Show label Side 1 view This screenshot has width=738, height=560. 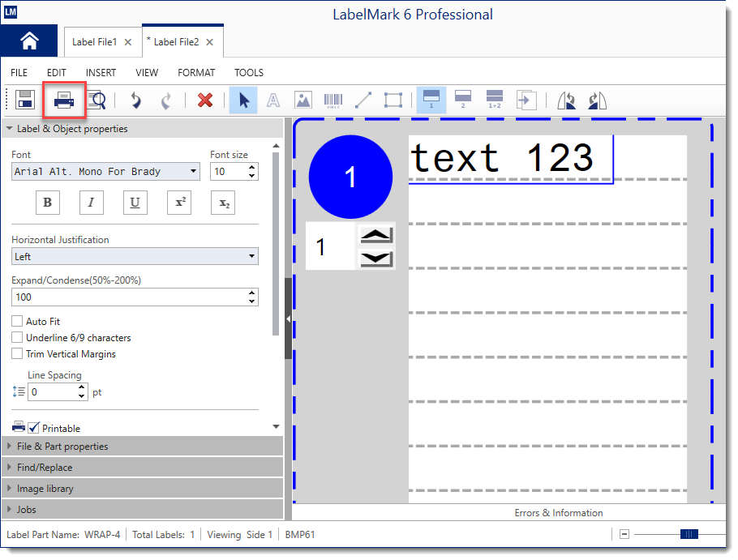[431, 99]
